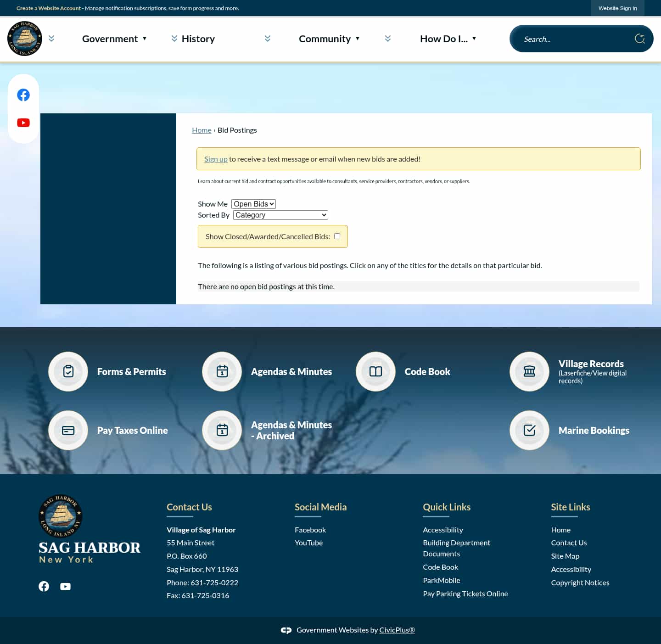Open the Sorted By dropdown

point(280,215)
